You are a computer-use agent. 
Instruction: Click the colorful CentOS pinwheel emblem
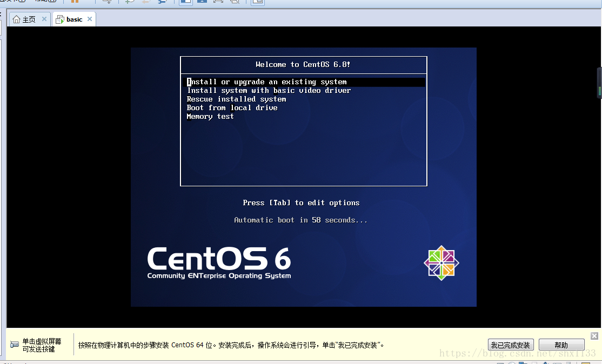[x=441, y=263]
